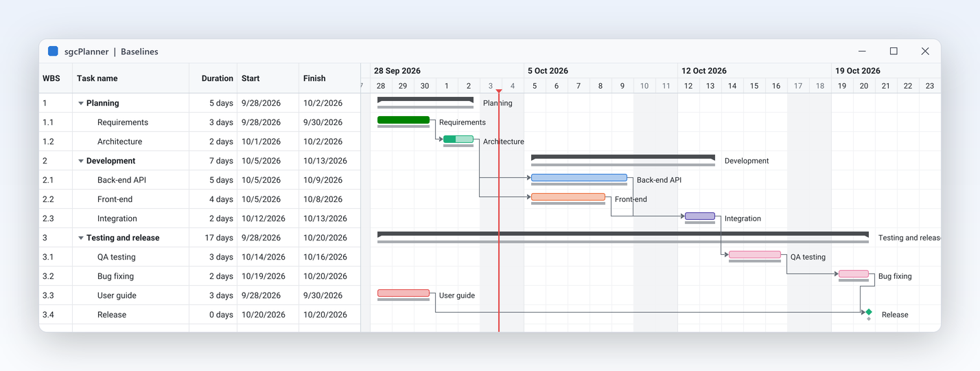
Task: Select the Release task name
Action: pos(112,315)
